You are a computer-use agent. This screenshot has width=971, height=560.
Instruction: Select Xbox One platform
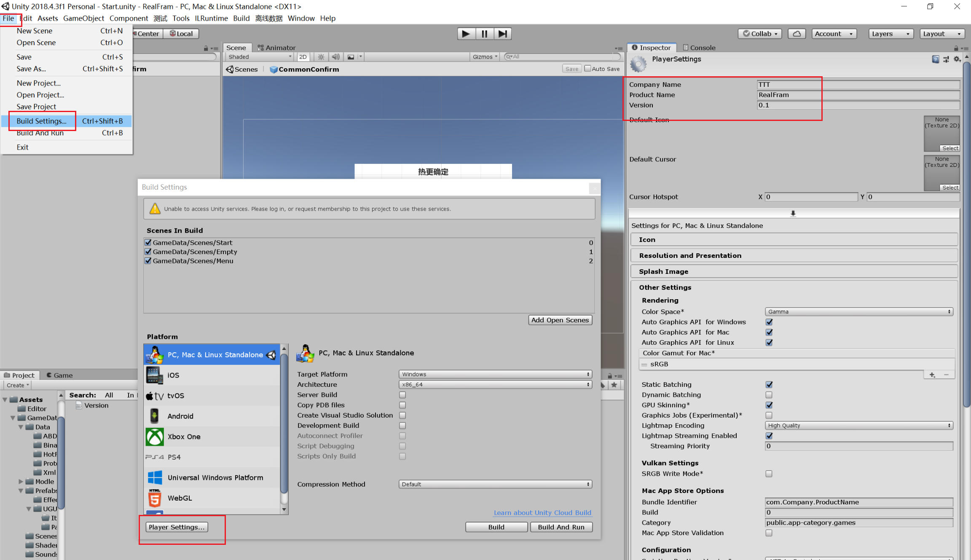pyautogui.click(x=212, y=437)
